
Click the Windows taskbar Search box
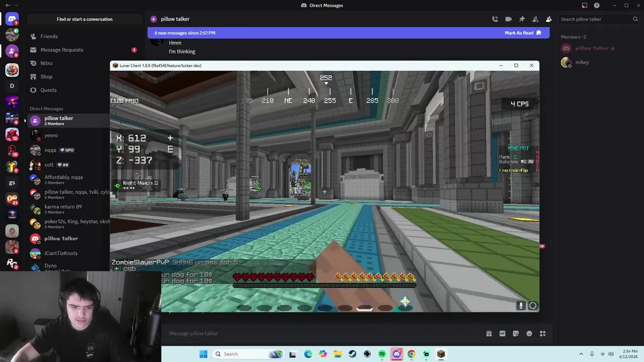point(249,354)
